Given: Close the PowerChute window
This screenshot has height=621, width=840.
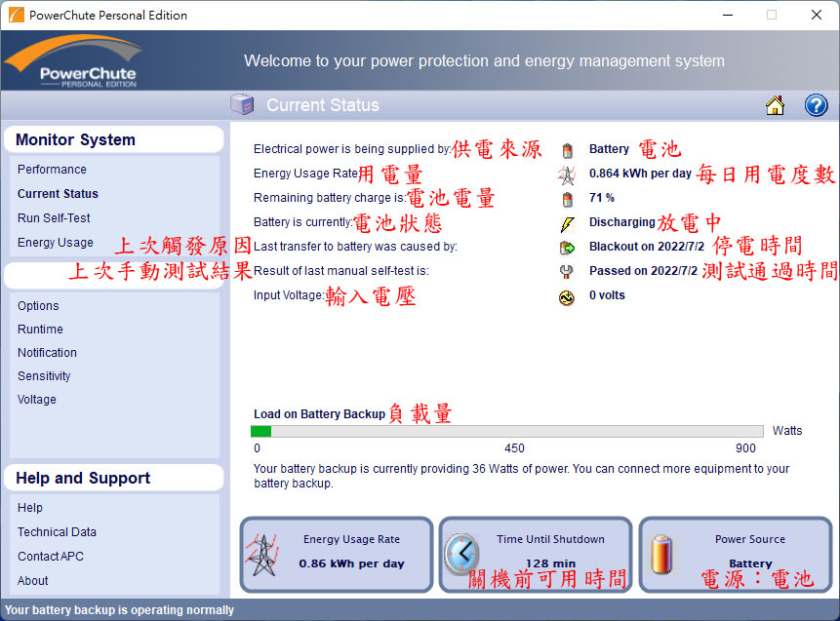Looking at the screenshot, I should click(817, 15).
